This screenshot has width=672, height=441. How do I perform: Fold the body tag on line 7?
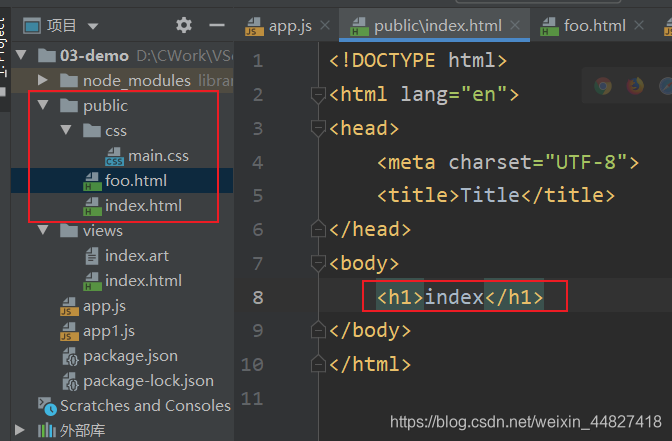318,263
